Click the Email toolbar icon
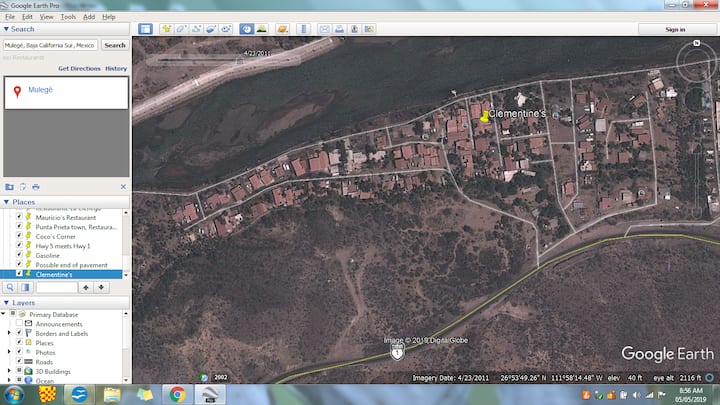 click(325, 29)
